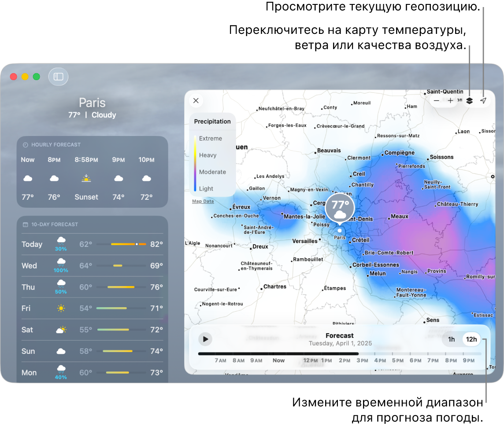Select the Wed forecast row label
Screen dimensions: 504x426
click(x=29, y=266)
